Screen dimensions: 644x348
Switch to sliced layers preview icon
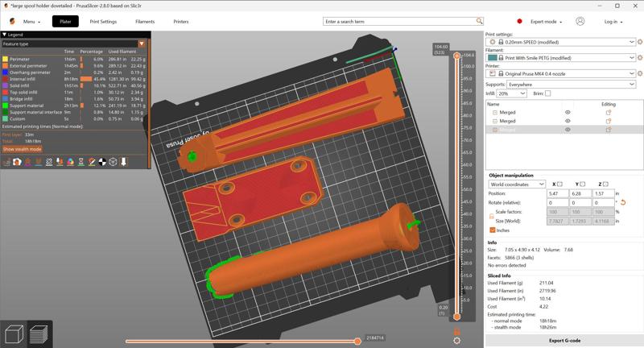(39, 334)
